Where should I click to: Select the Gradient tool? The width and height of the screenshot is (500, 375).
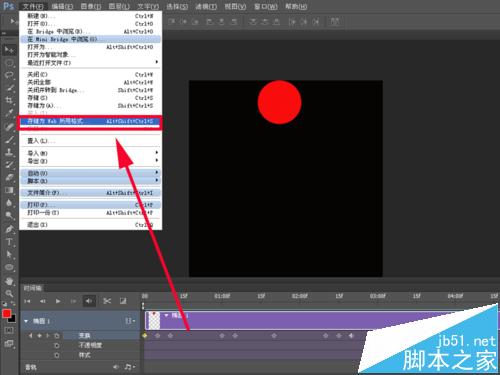click(9, 190)
